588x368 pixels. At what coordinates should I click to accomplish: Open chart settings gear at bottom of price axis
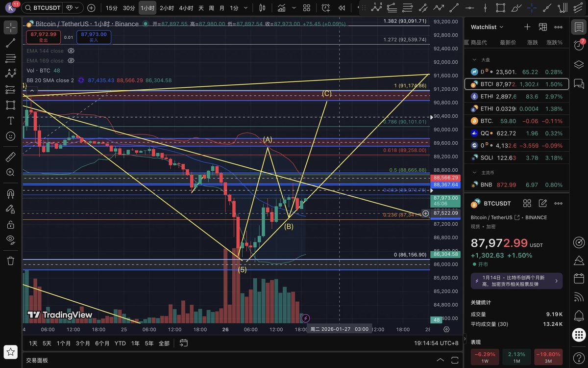coord(446,329)
